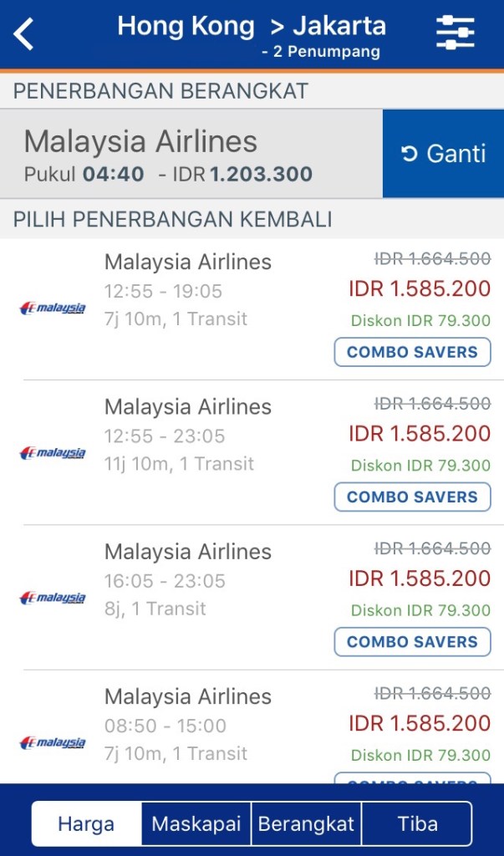The height and width of the screenshot is (856, 504).
Task: Switch to the Harga sorting tab
Action: [x=85, y=823]
